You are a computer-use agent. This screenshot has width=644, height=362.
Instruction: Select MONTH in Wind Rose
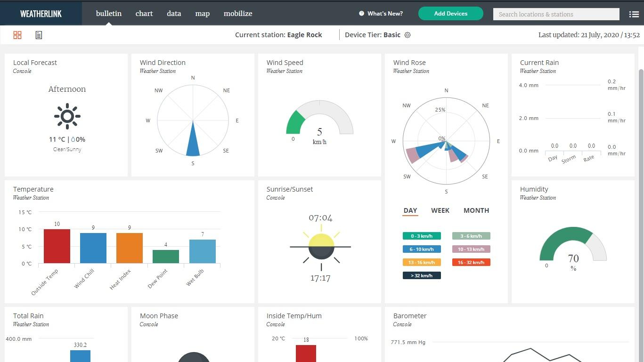476,210
